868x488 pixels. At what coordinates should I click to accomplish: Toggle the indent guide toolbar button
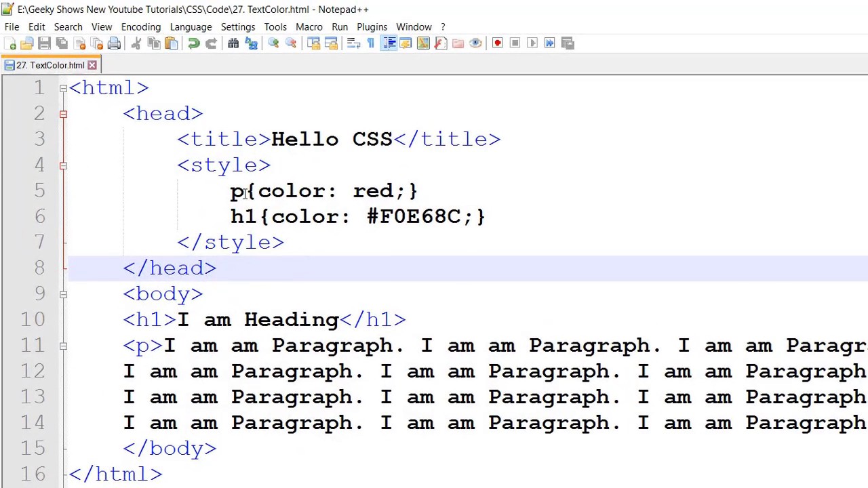point(389,43)
